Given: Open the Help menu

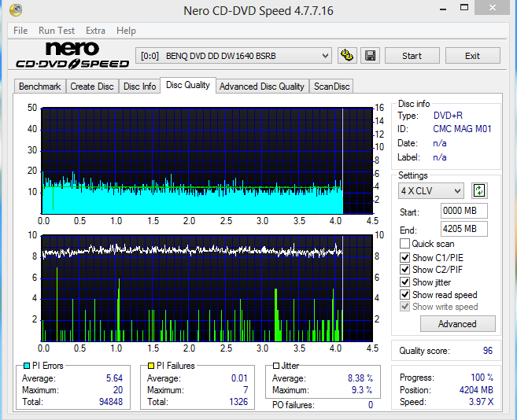Looking at the screenshot, I should click(126, 31).
